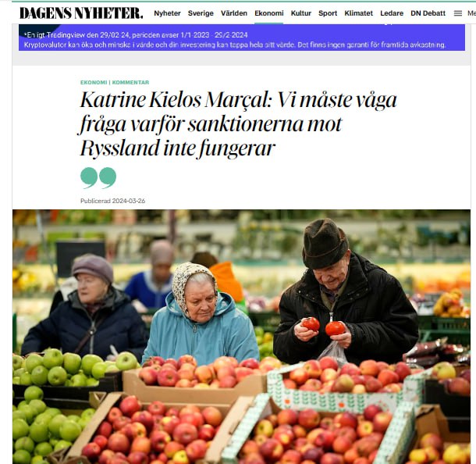
Task: Open the Sport section
Action: (x=328, y=13)
